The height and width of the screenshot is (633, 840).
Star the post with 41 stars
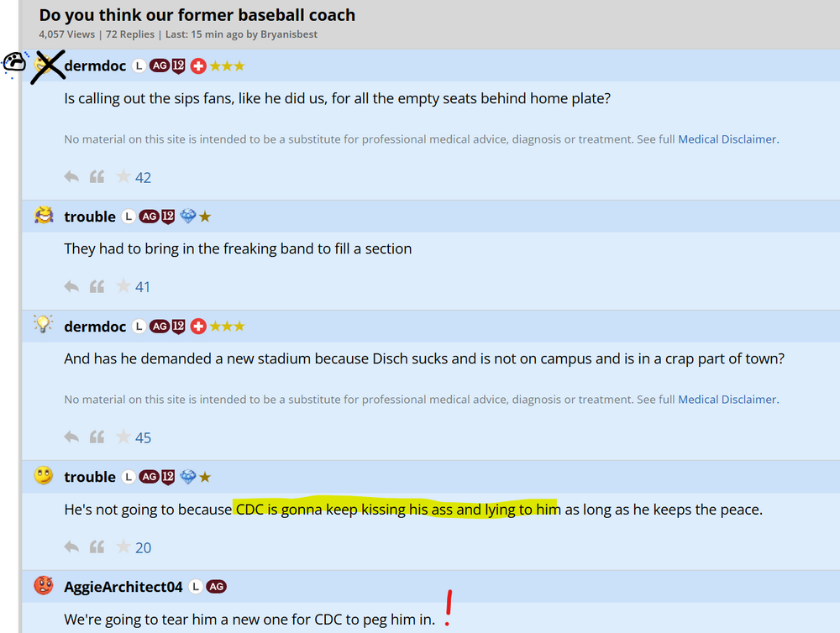click(x=123, y=286)
